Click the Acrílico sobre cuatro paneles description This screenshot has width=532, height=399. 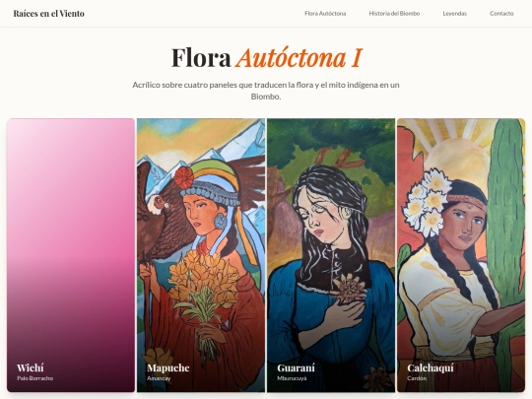click(x=266, y=91)
